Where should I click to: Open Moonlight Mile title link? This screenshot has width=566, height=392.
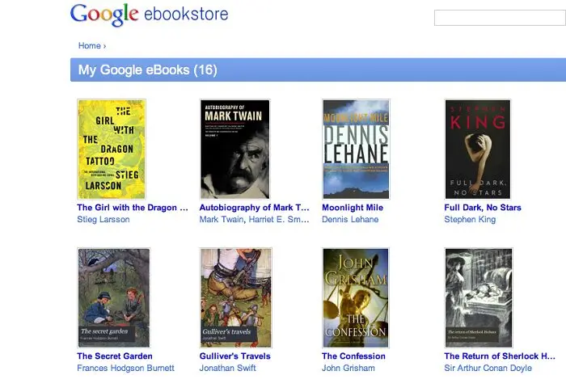point(353,208)
